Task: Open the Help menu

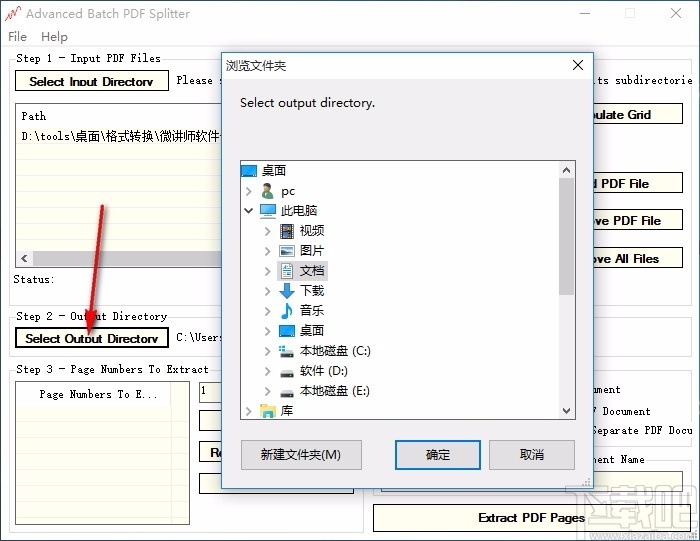Action: point(54,37)
